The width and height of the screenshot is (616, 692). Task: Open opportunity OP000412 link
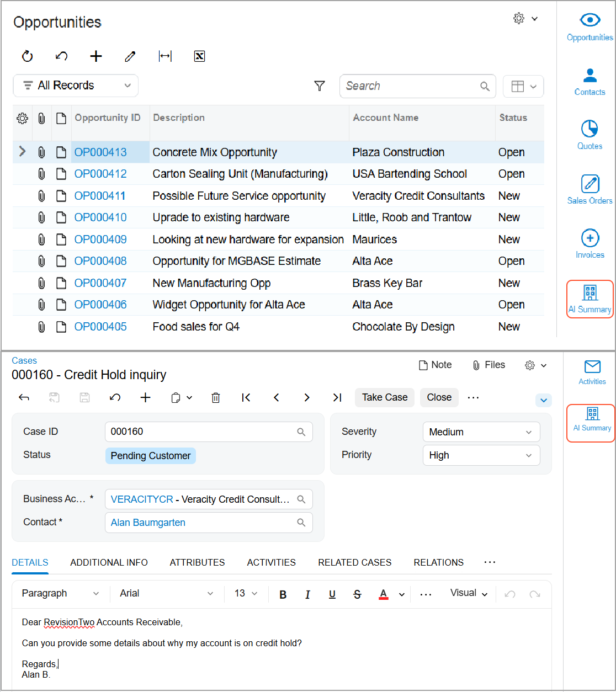coord(100,174)
